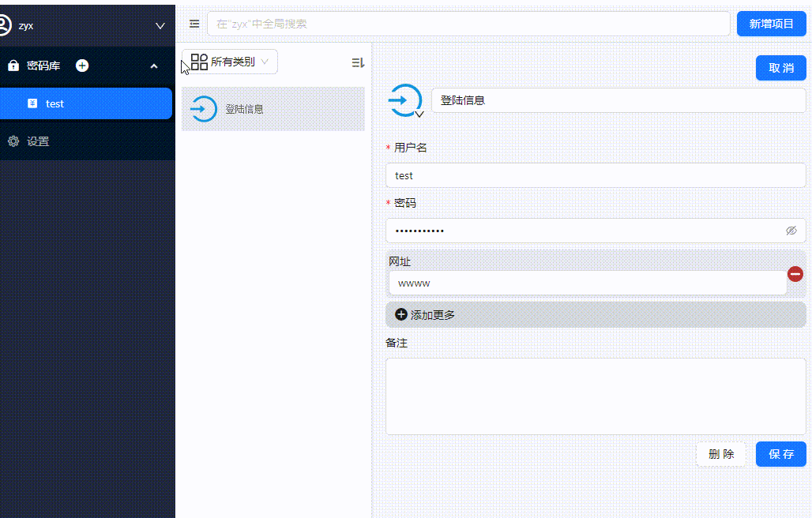Screen dimensions: 812x518
Task: Expand the zyx account dropdown arrow
Action: (160, 25)
